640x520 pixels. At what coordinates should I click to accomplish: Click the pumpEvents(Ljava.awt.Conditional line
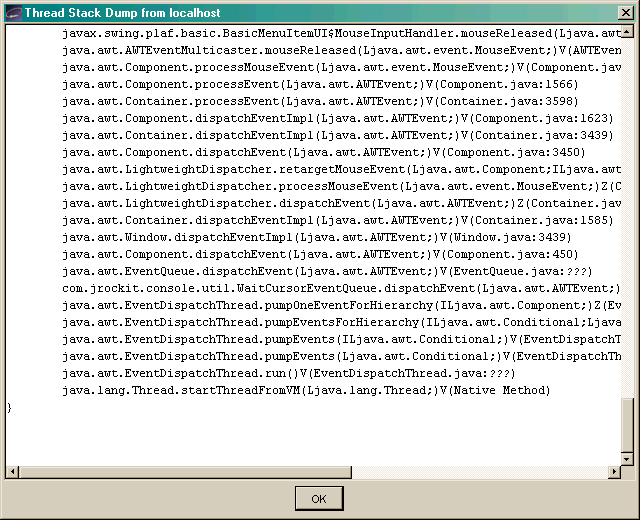point(342,357)
